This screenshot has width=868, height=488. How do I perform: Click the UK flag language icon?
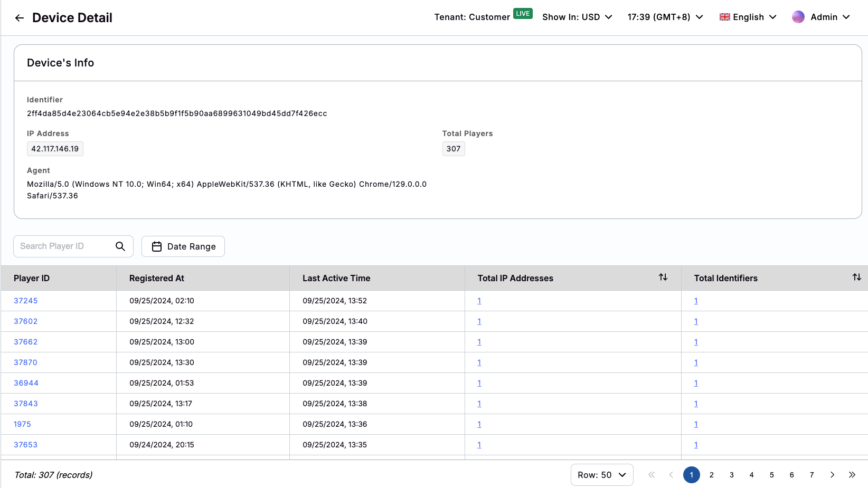click(724, 17)
